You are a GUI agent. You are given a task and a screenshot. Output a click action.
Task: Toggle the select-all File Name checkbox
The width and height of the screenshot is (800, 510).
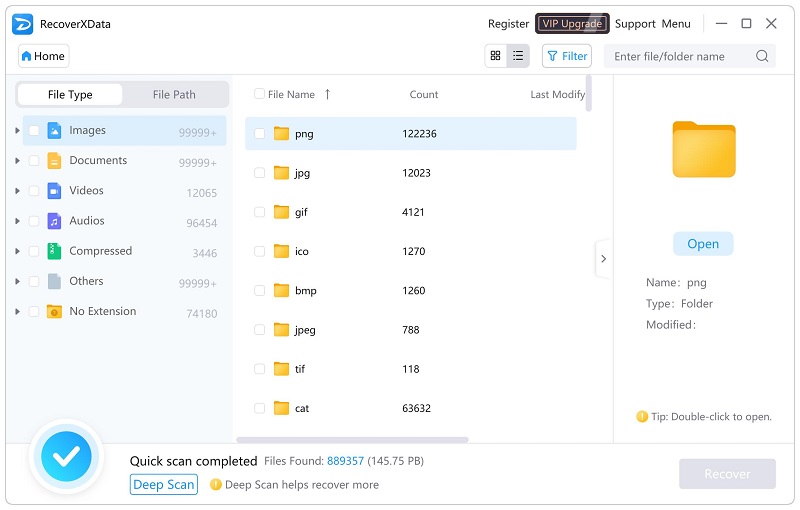click(260, 94)
